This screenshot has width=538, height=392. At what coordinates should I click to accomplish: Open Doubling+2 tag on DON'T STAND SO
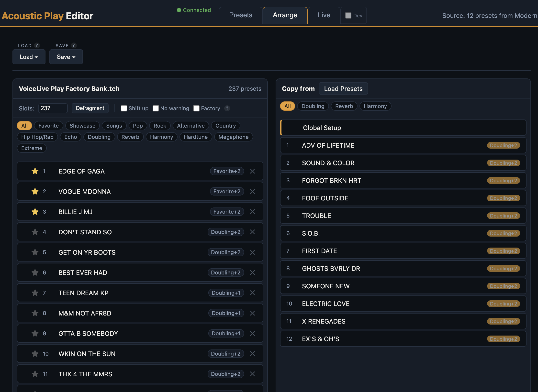point(226,232)
